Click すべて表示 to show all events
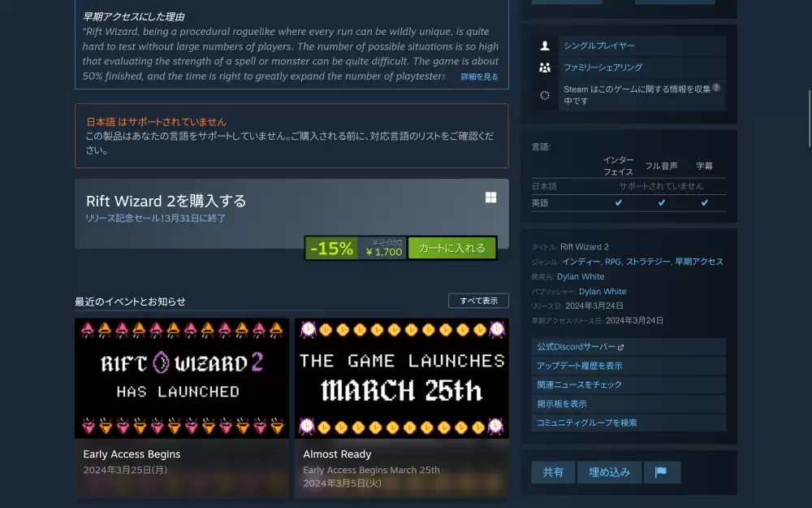Viewport: 812px width, 508px height. [x=478, y=301]
